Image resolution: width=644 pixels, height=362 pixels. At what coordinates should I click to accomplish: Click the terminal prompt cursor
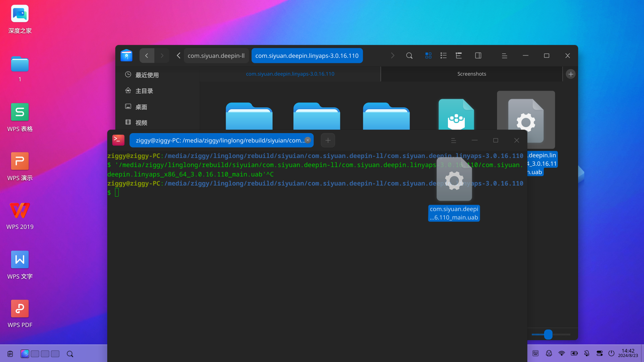pos(117,192)
